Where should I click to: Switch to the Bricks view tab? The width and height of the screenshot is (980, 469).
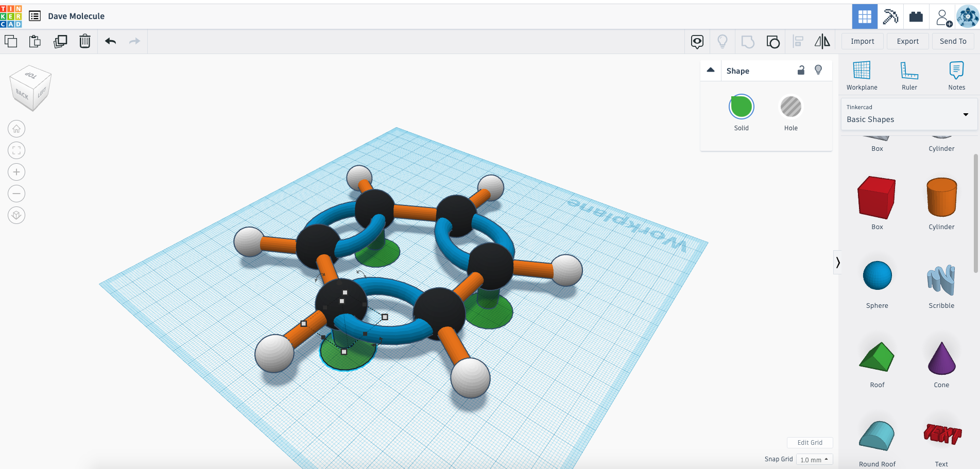(x=916, y=16)
